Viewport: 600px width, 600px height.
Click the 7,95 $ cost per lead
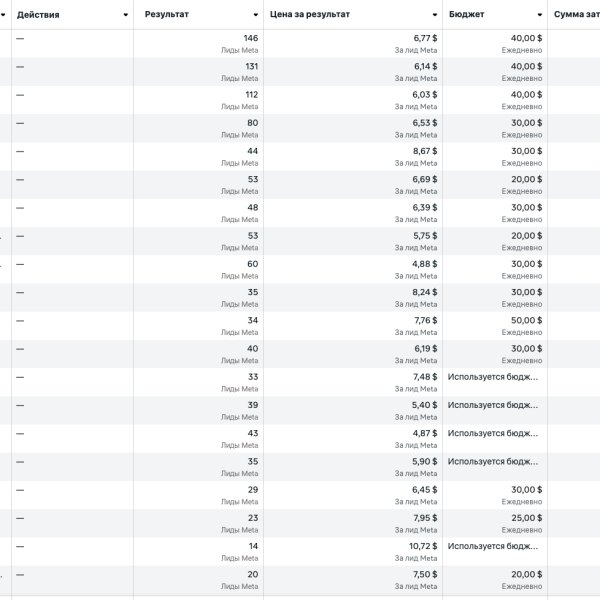424,518
